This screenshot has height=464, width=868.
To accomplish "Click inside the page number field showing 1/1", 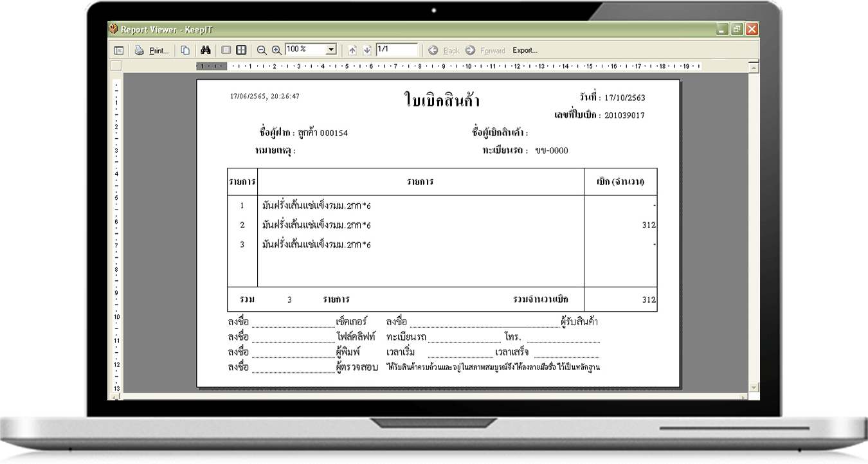I will click(397, 50).
